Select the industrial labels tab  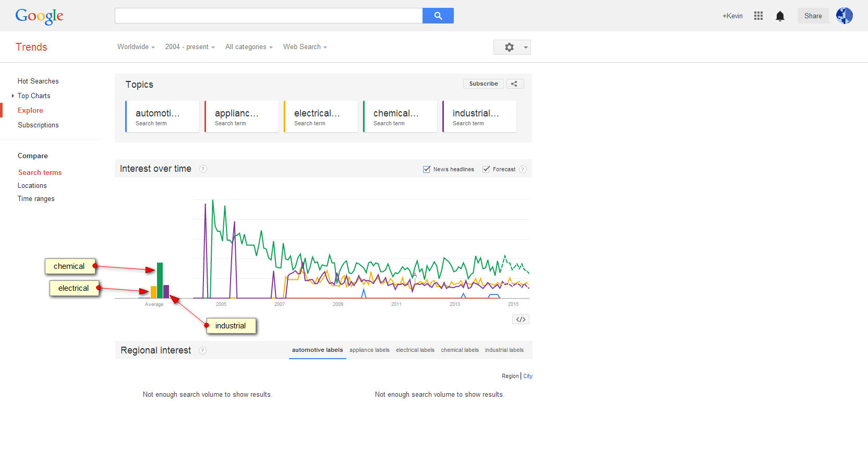coord(504,350)
